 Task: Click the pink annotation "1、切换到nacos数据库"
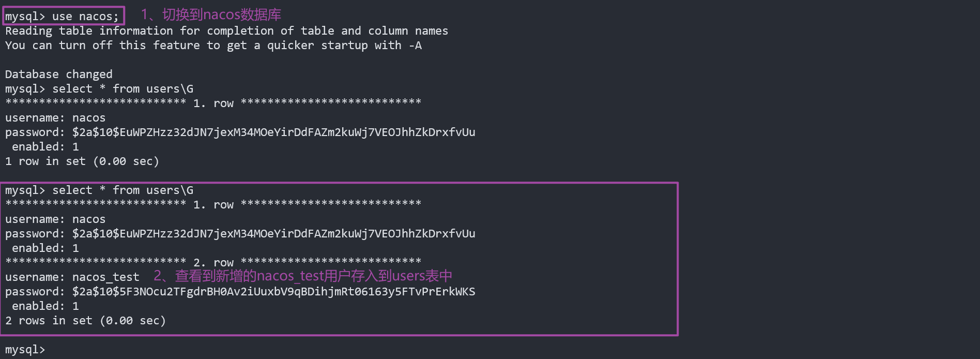211,14
